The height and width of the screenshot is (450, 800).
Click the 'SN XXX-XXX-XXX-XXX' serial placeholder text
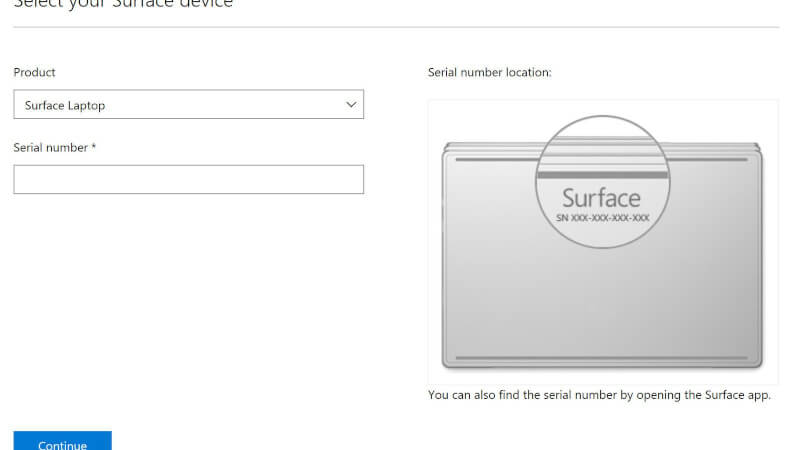pos(602,218)
